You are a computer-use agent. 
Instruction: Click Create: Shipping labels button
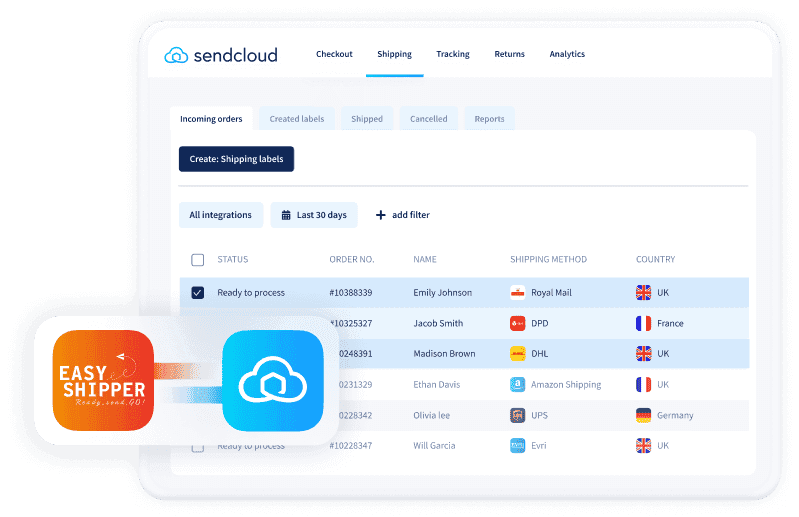coord(236,159)
